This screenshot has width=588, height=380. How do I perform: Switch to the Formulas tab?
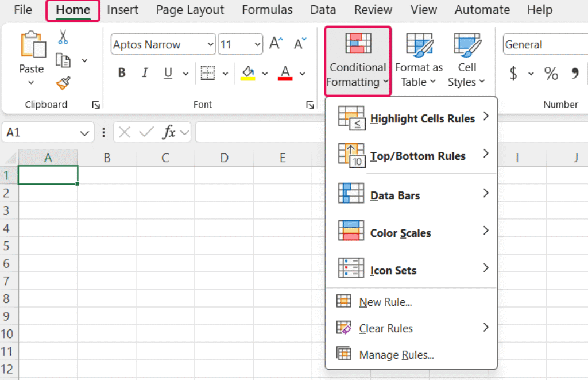pyautogui.click(x=267, y=10)
